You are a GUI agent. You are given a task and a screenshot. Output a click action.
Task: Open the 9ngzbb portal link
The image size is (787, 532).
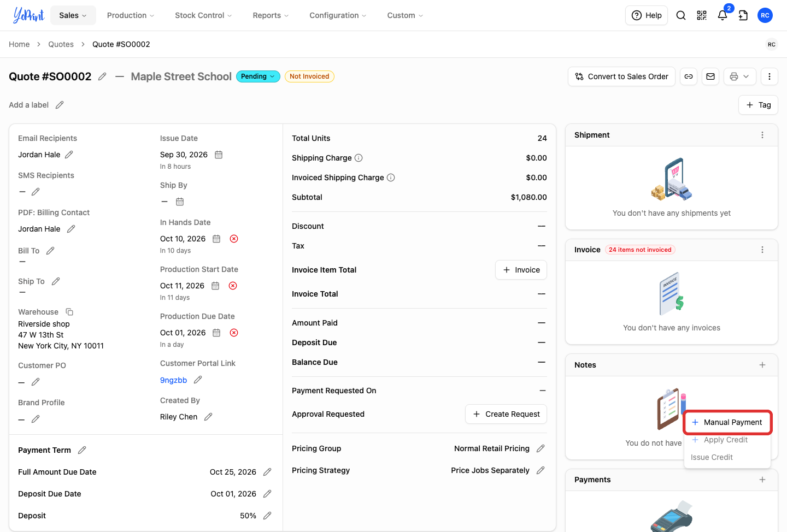click(173, 380)
